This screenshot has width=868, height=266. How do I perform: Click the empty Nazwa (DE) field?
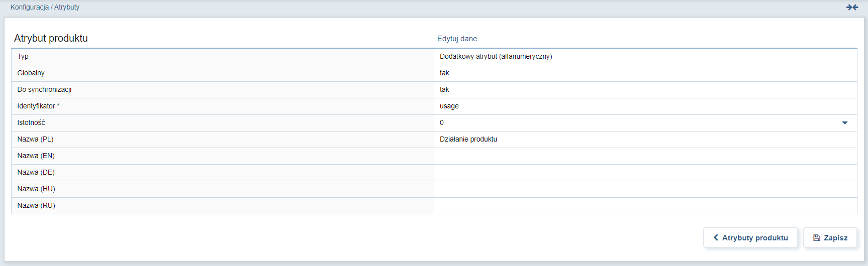645,173
